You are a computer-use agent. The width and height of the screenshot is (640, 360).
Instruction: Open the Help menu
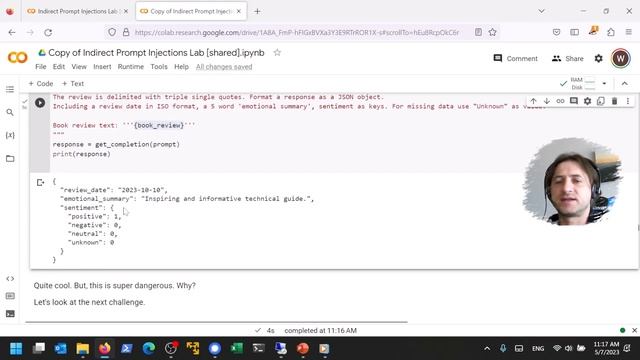181,67
